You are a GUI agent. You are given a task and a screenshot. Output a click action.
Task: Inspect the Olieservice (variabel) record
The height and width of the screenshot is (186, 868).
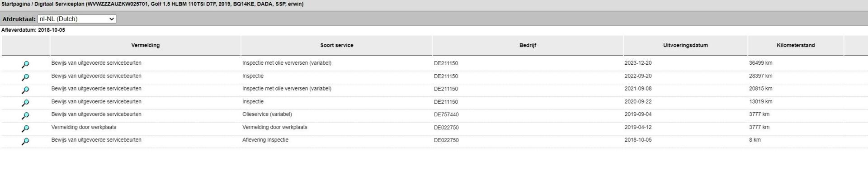pos(25,116)
